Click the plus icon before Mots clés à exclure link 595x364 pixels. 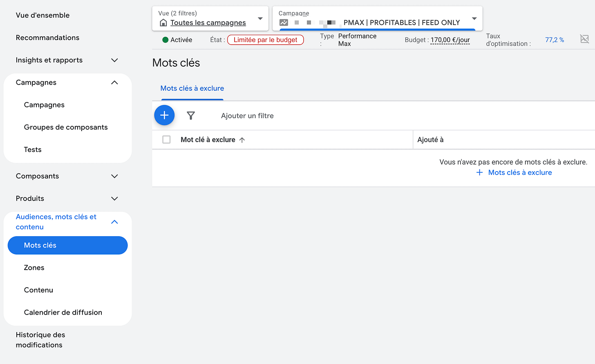point(480,172)
